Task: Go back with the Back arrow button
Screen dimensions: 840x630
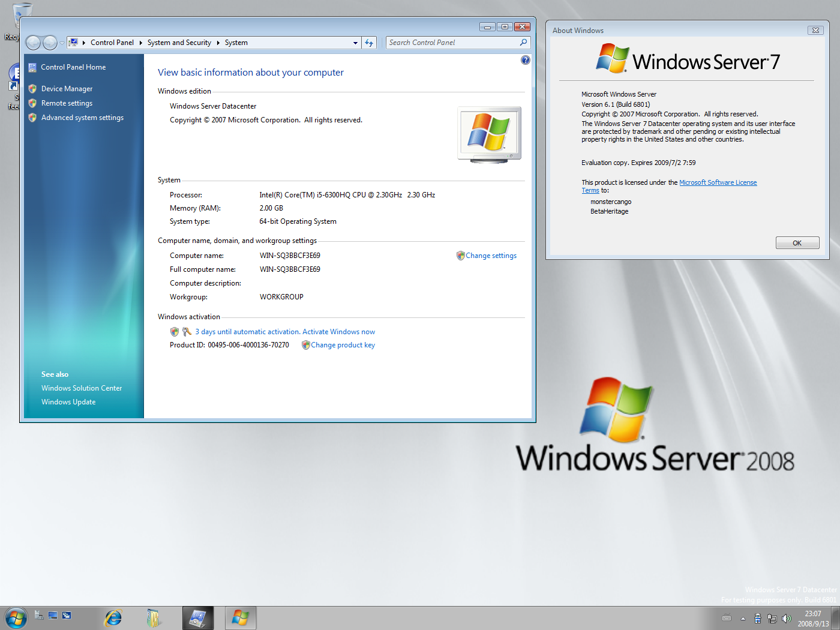Action: click(x=34, y=43)
